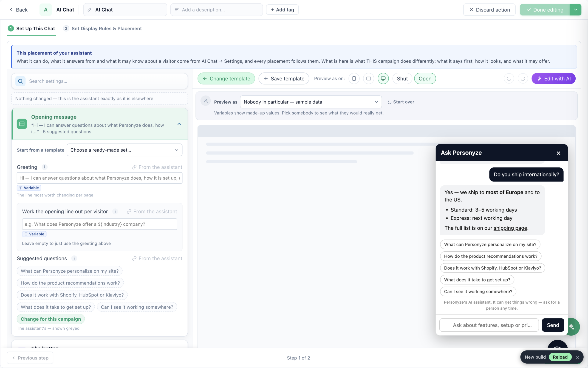This screenshot has height=368, width=588.
Task: Open the Preview as visitor dropdown
Action: (x=311, y=102)
